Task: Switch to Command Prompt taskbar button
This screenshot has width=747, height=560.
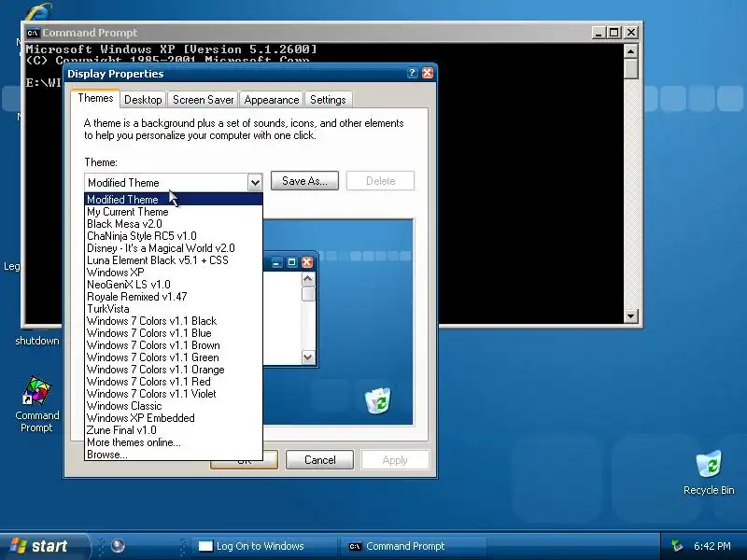Action: click(x=413, y=546)
